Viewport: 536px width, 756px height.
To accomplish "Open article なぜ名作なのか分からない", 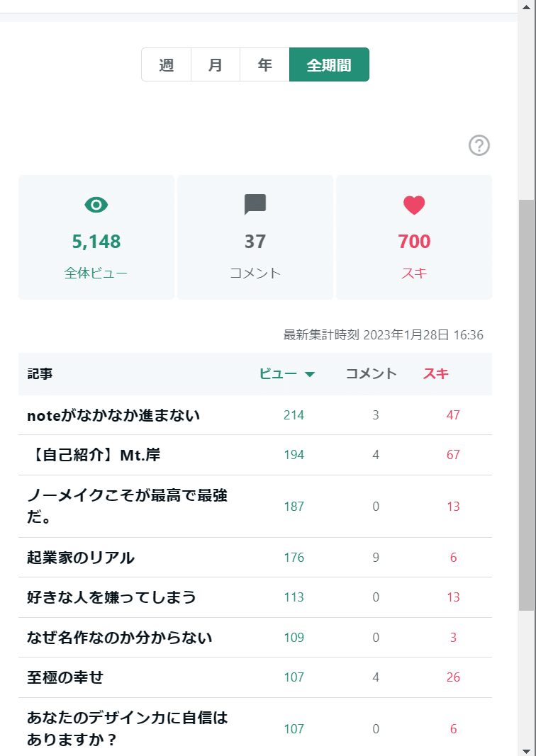I will pos(120,638).
